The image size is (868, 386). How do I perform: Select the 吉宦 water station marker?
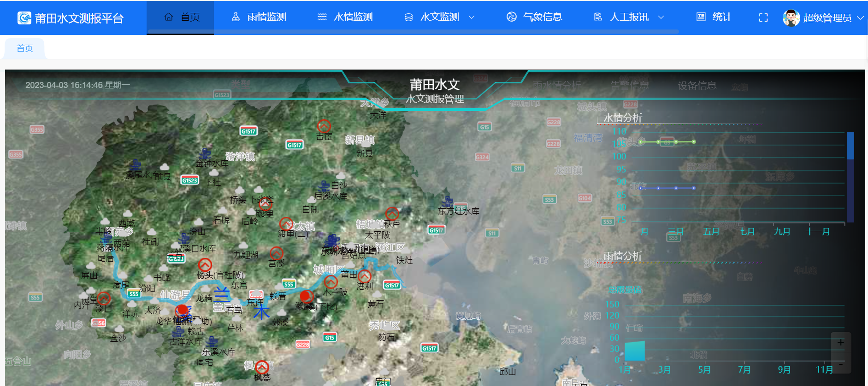pos(324,126)
